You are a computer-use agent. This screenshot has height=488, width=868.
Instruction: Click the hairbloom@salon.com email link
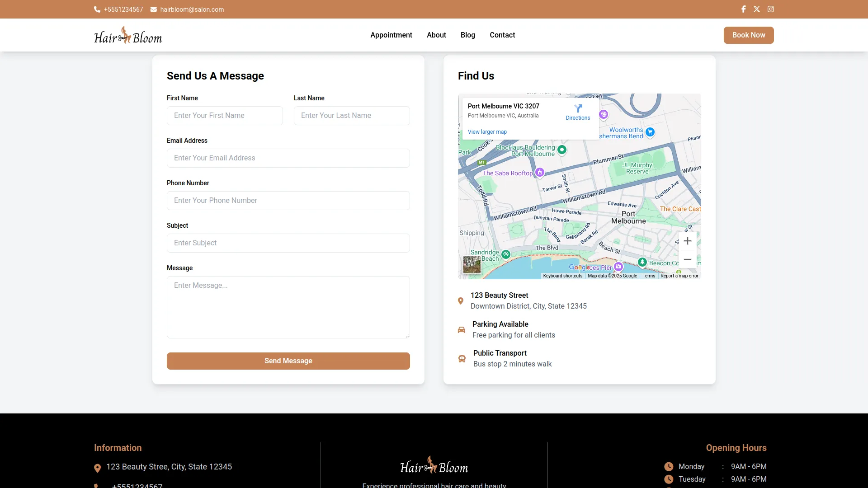pos(192,9)
